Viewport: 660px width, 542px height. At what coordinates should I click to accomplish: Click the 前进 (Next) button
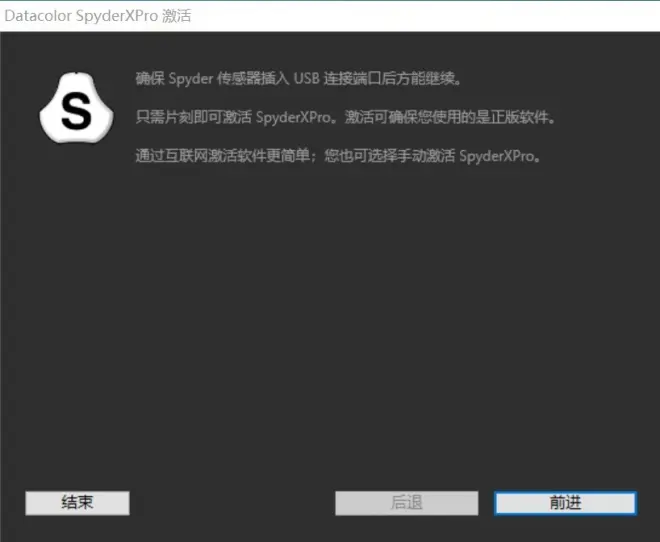[565, 503]
